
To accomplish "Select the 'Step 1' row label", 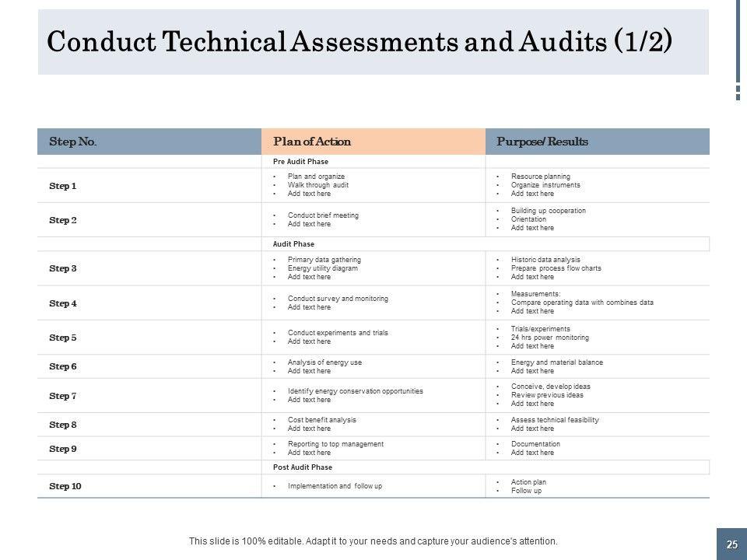I will point(63,186).
